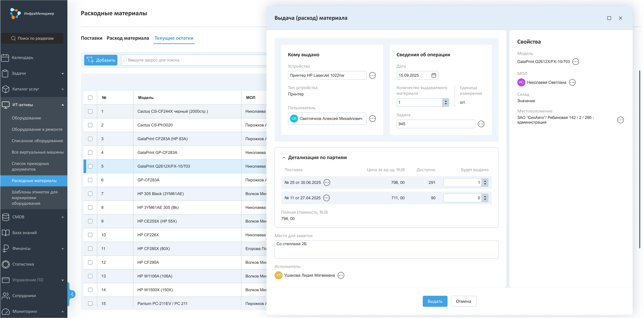This screenshot has height=318, width=644.
Task: Click into the Место для заметок text area
Action: [386, 249]
